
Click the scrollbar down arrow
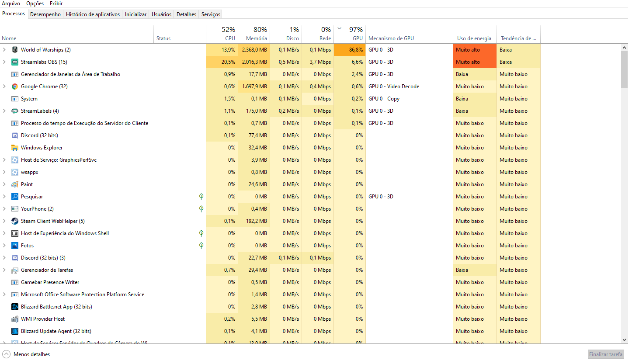tap(624, 340)
